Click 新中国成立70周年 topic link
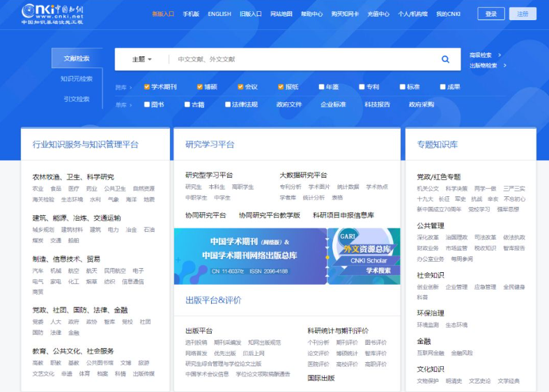The width and height of the screenshot is (549, 392). click(439, 210)
